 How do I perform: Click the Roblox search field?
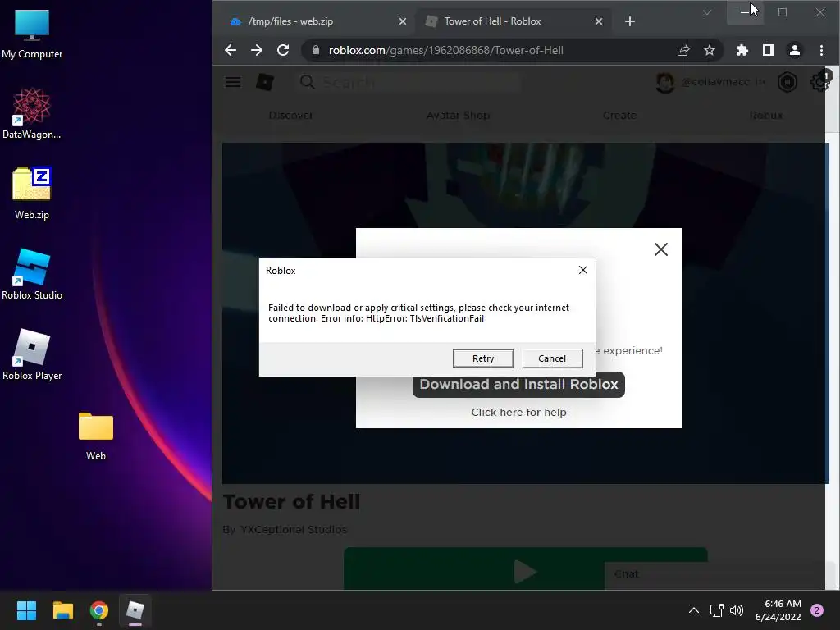pos(407,82)
